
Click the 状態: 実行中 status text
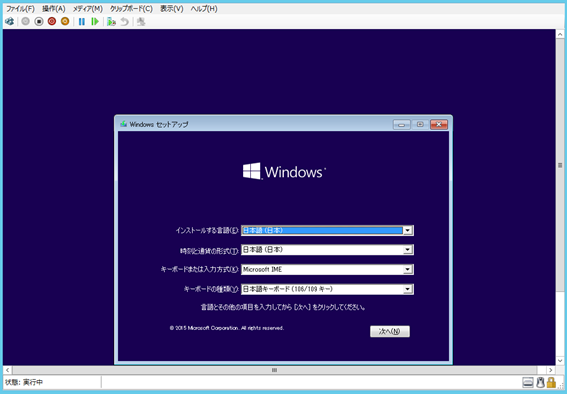(24, 382)
